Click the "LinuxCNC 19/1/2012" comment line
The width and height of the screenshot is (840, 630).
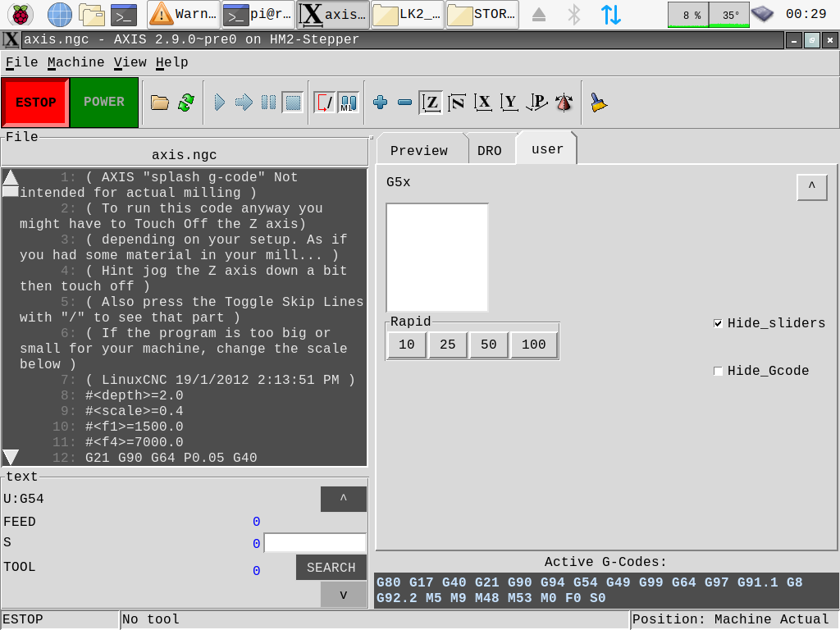pyautogui.click(x=220, y=380)
